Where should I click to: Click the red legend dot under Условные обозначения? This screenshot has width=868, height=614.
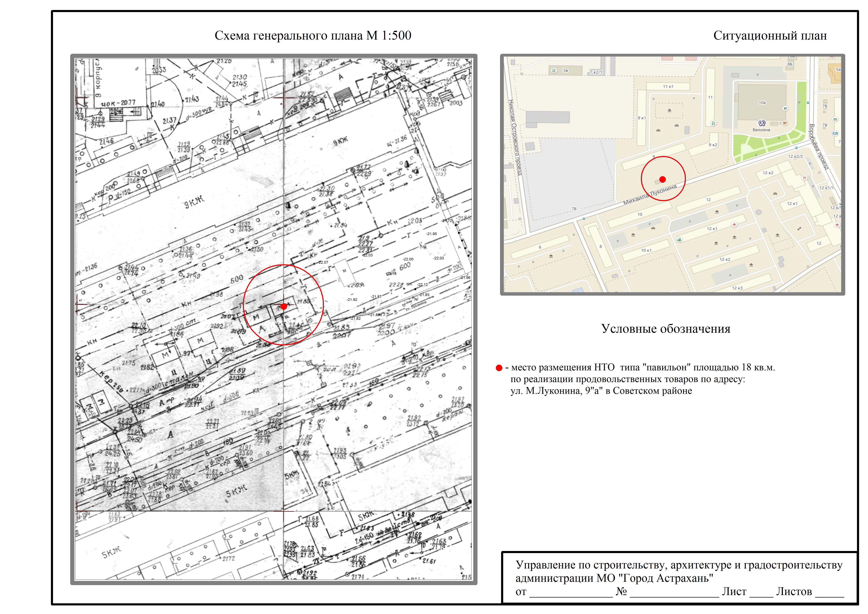tap(499, 368)
